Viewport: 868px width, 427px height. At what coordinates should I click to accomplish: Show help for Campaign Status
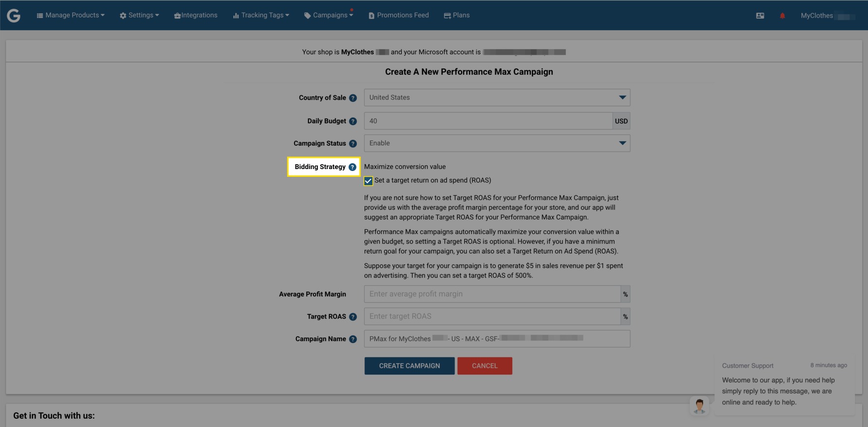353,144
